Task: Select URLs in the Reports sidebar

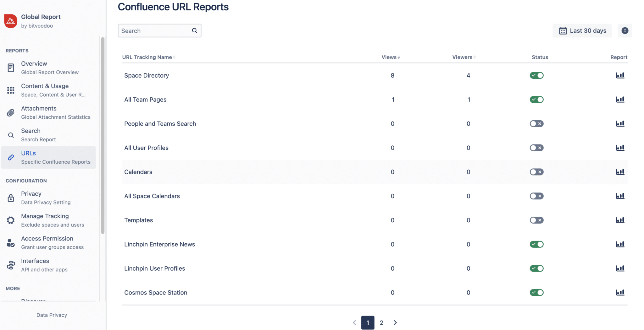Action: (x=28, y=153)
